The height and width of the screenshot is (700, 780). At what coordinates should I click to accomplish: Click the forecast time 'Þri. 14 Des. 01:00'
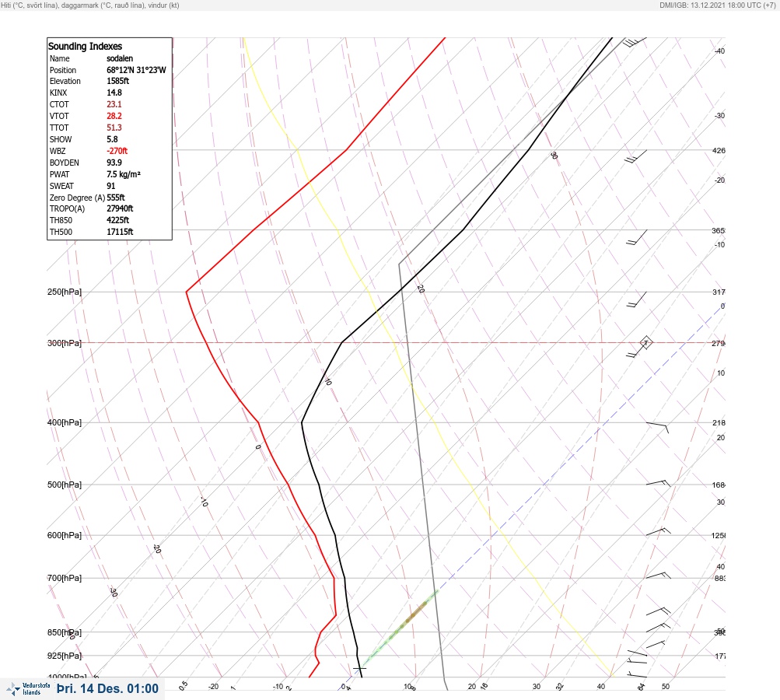pyautogui.click(x=107, y=688)
